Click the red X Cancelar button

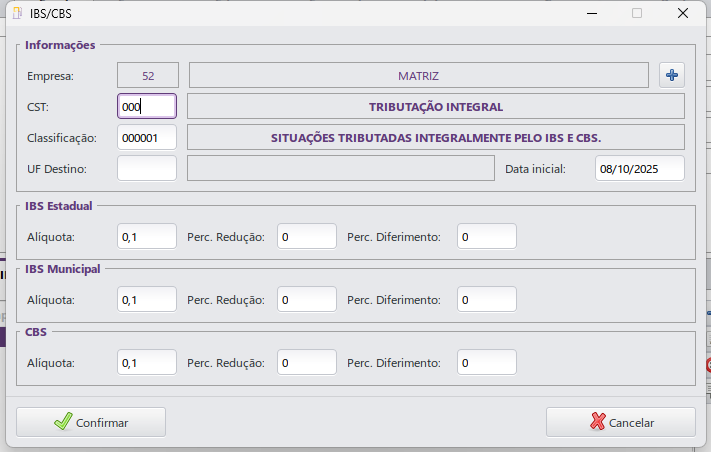(621, 422)
